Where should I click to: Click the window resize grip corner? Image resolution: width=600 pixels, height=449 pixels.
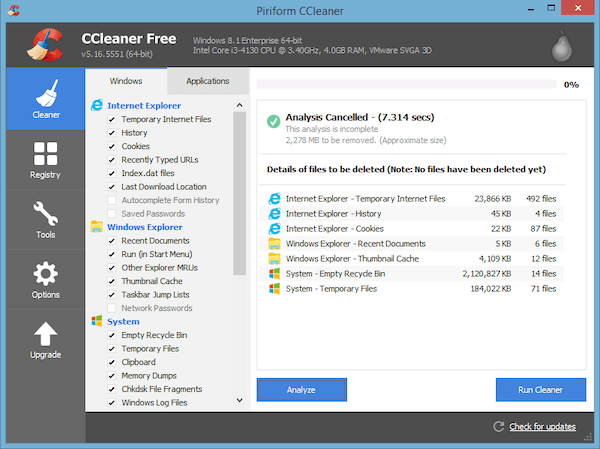[588, 438]
